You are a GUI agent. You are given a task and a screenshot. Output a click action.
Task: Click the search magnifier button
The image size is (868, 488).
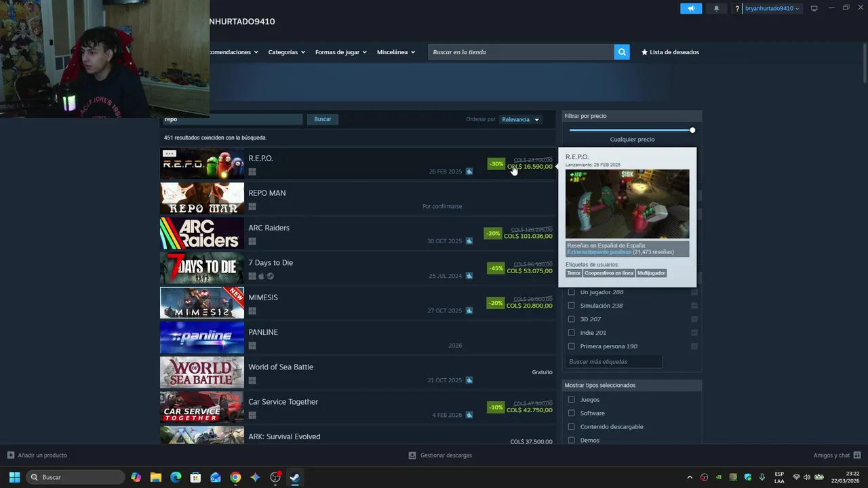click(x=622, y=52)
